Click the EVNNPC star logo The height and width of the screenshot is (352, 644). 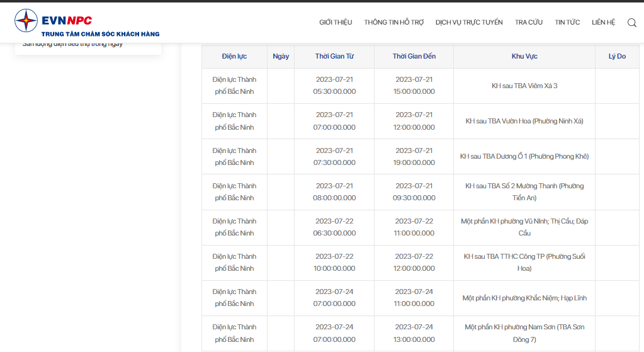pyautogui.click(x=26, y=20)
